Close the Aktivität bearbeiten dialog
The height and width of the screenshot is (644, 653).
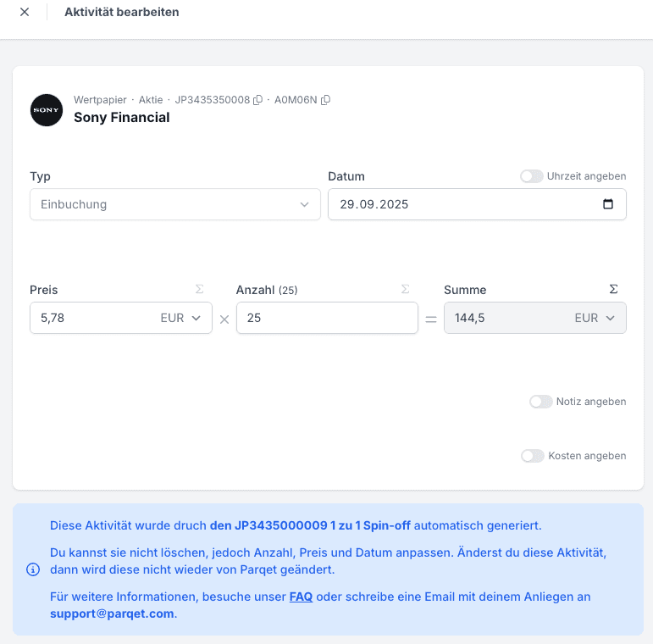(25, 12)
